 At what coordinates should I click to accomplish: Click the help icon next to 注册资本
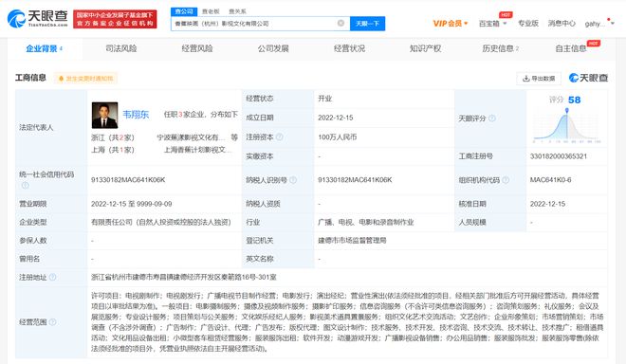coord(280,136)
